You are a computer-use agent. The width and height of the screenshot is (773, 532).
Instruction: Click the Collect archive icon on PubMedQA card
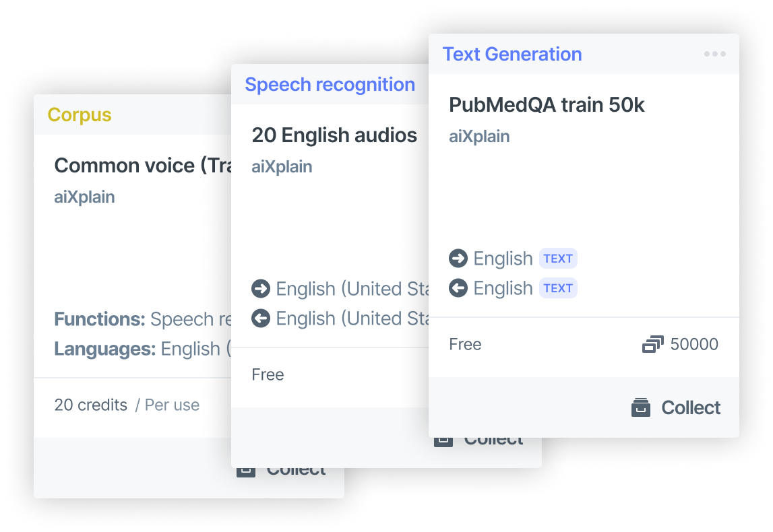(x=641, y=408)
